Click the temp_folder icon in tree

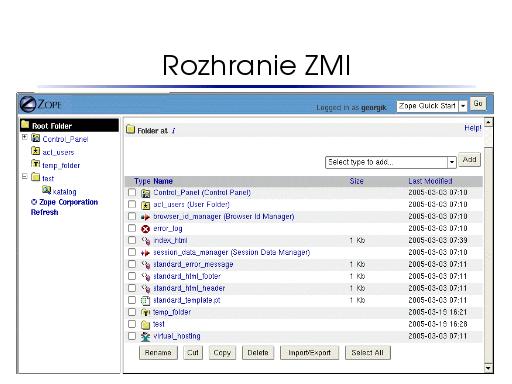pos(35,164)
